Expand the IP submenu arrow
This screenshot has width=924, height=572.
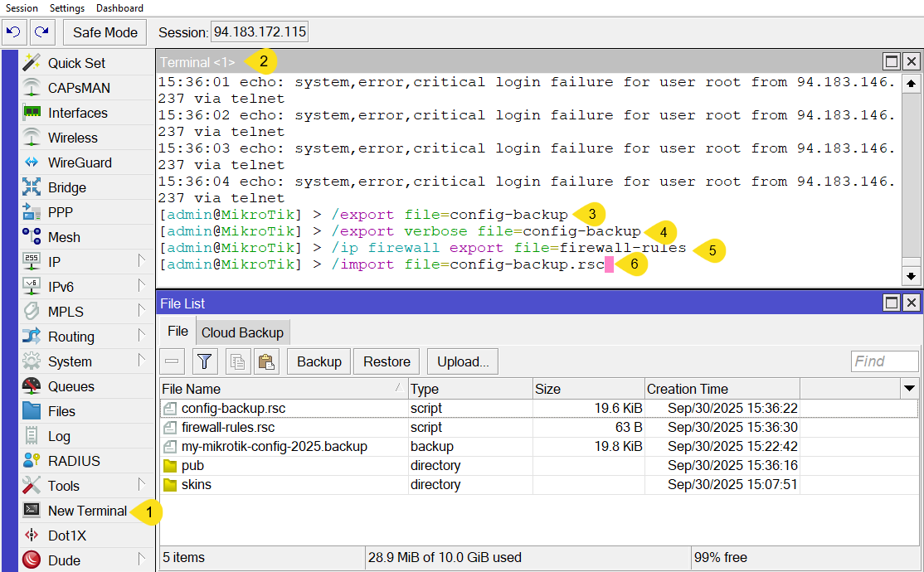(141, 262)
